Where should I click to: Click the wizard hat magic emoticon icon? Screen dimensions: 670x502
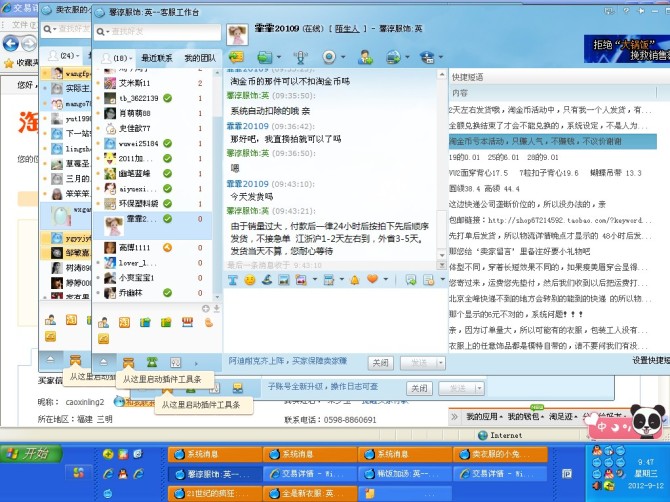(x=267, y=280)
